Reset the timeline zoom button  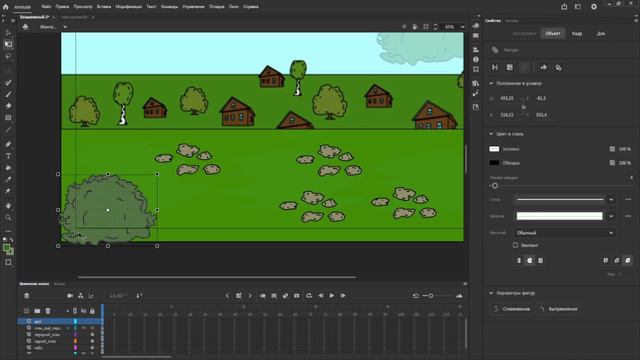pos(416,296)
